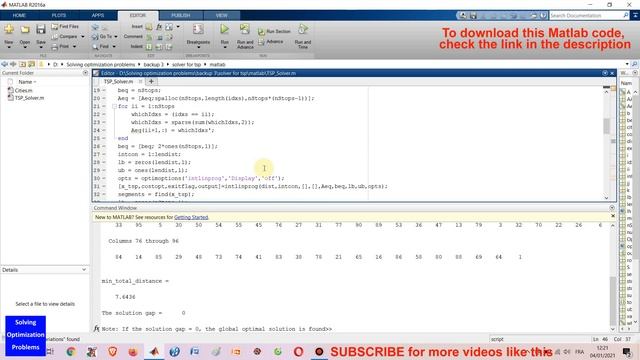Click the Brave taskbar icon
Image resolution: width=640 pixels, height=360 pixels.
[112, 351]
